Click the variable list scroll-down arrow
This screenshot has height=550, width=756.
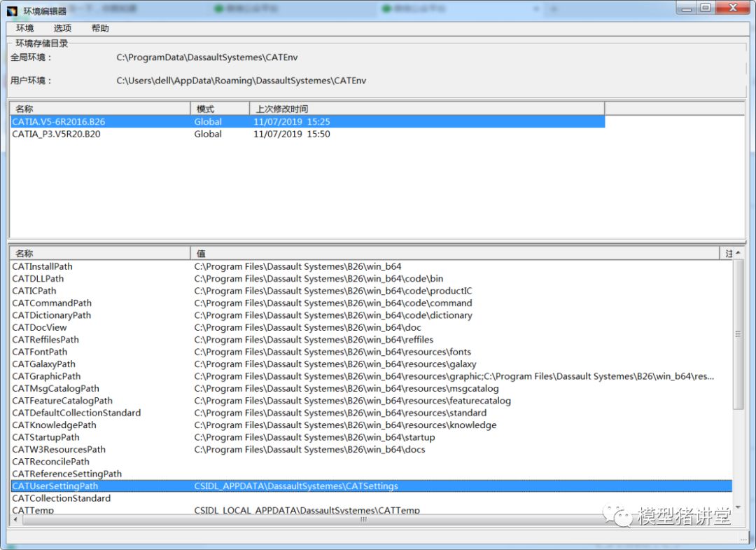(738, 507)
